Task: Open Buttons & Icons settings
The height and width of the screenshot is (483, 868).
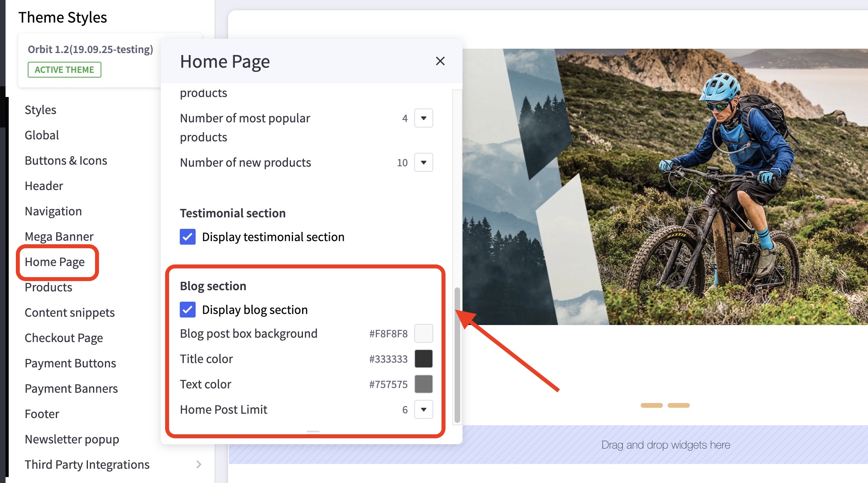Action: click(x=66, y=160)
